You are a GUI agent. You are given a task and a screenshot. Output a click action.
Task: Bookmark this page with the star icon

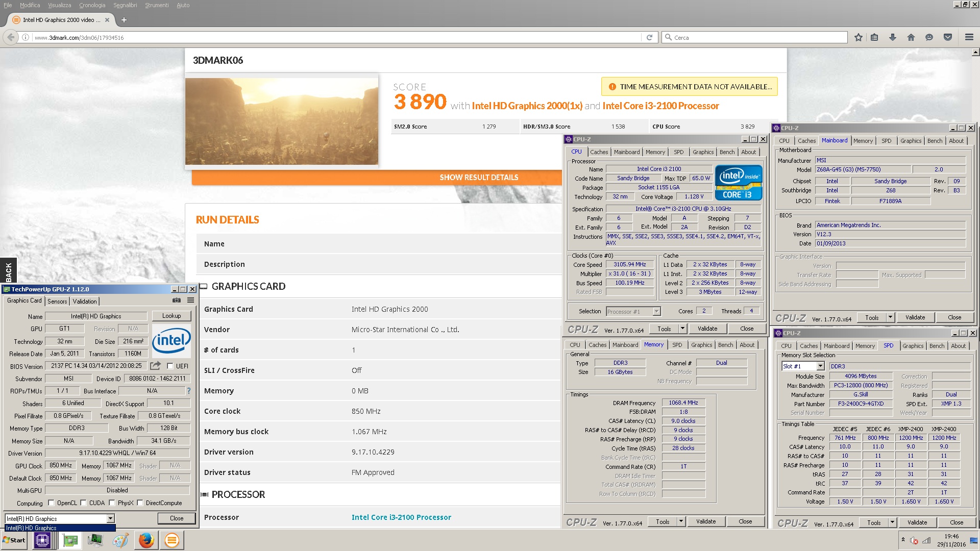point(858,37)
